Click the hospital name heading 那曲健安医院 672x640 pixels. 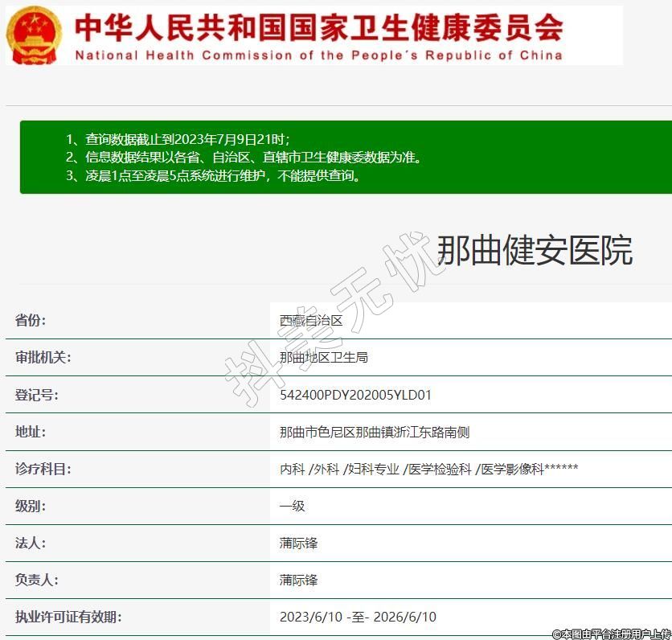534,251
